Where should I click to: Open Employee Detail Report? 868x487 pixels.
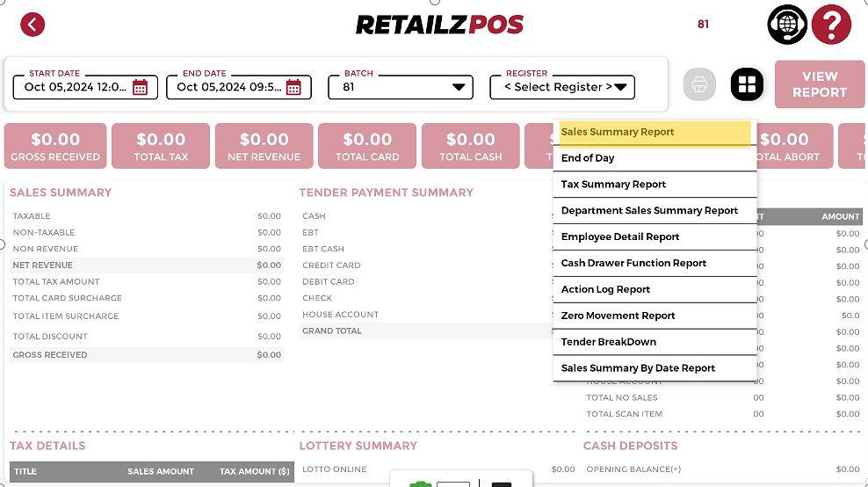pos(655,237)
